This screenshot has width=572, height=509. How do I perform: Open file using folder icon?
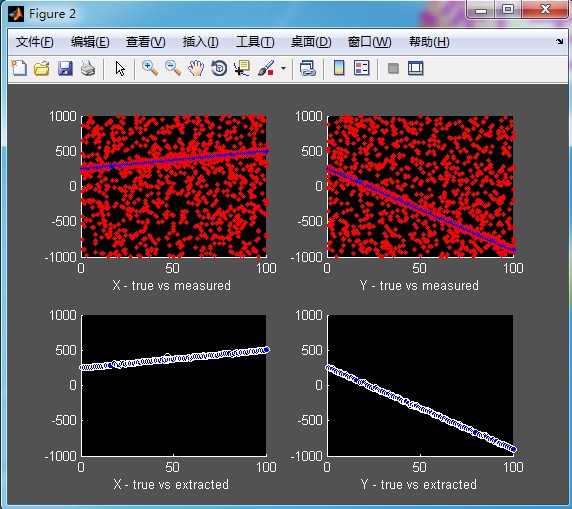42,68
